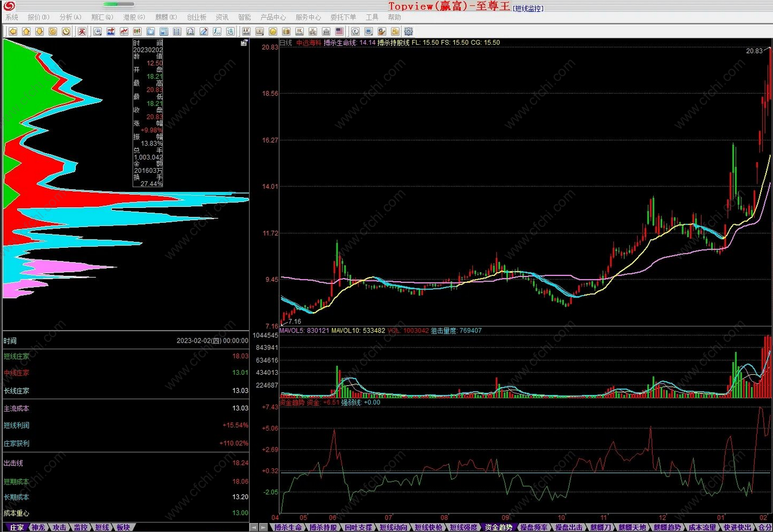
Task: Click the 20.83 high price marker on chart
Action: 754,51
